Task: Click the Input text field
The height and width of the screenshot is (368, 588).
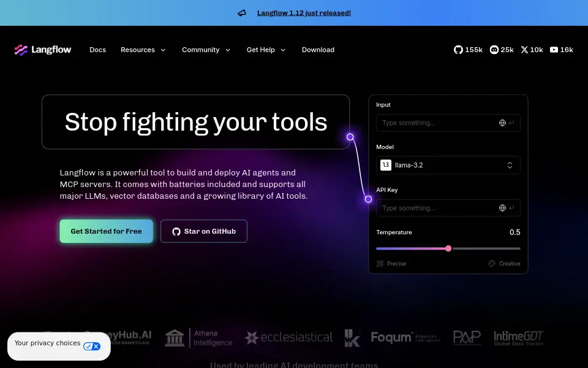Action: coord(448,123)
